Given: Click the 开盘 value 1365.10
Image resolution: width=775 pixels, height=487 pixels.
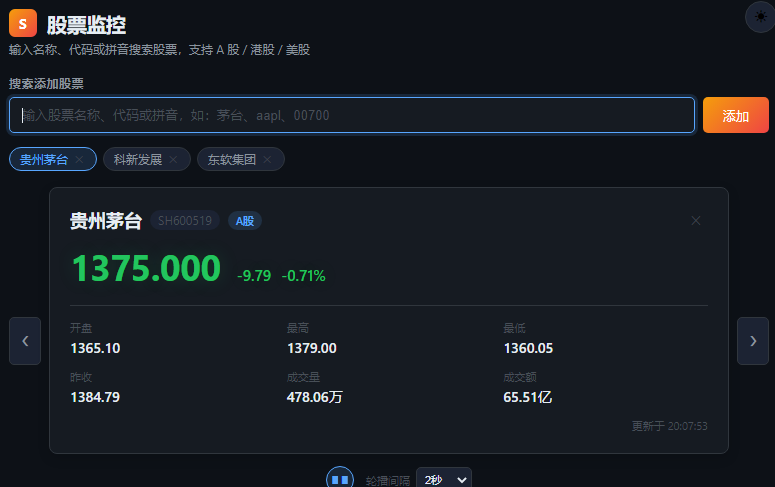Looking at the screenshot, I should click(95, 348).
